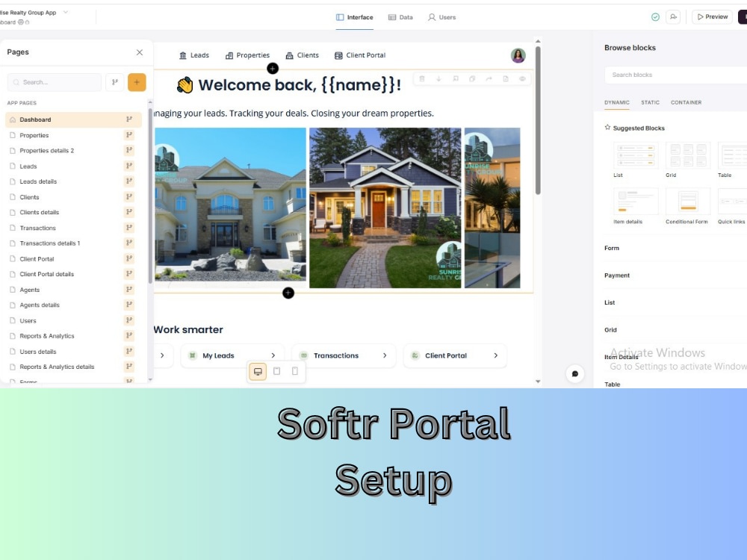This screenshot has height=560, width=747.
Task: Focus the pages Search field
Action: [55, 82]
